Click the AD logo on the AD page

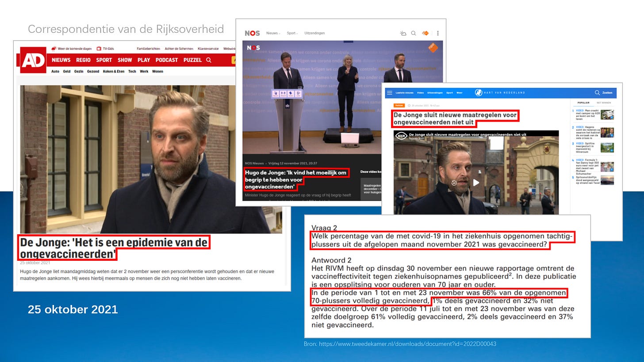pos(33,60)
